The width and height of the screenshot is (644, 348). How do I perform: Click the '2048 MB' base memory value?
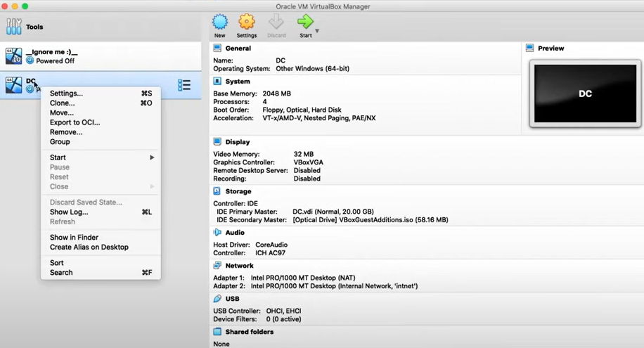click(x=276, y=94)
